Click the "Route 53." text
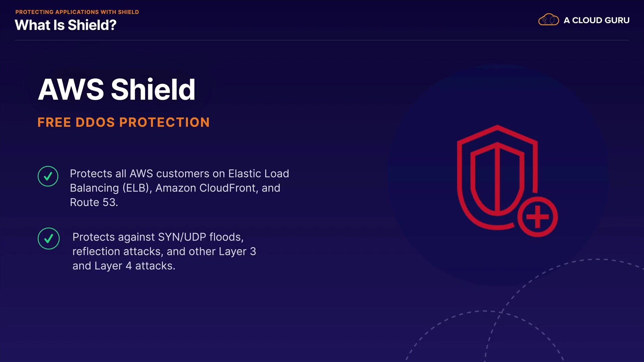Image resolution: width=644 pixels, height=362 pixels. (94, 202)
